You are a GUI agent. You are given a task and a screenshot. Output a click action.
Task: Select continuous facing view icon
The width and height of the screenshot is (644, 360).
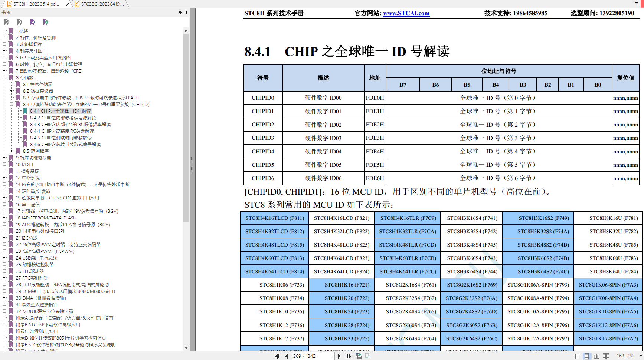[606, 356]
